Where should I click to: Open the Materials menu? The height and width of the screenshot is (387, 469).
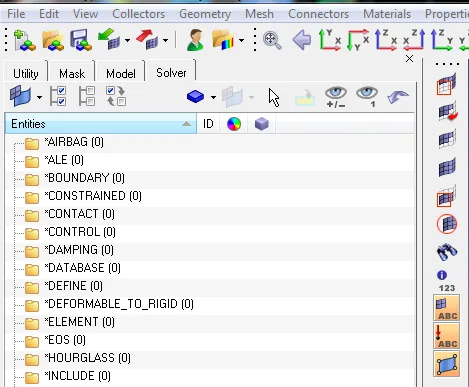(387, 14)
